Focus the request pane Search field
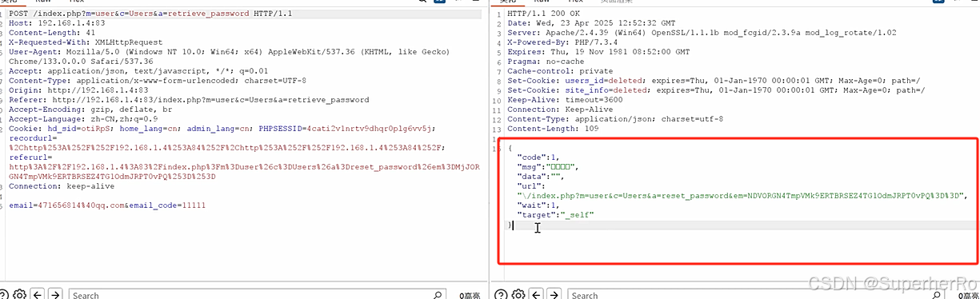980x299 pixels. coord(257,294)
